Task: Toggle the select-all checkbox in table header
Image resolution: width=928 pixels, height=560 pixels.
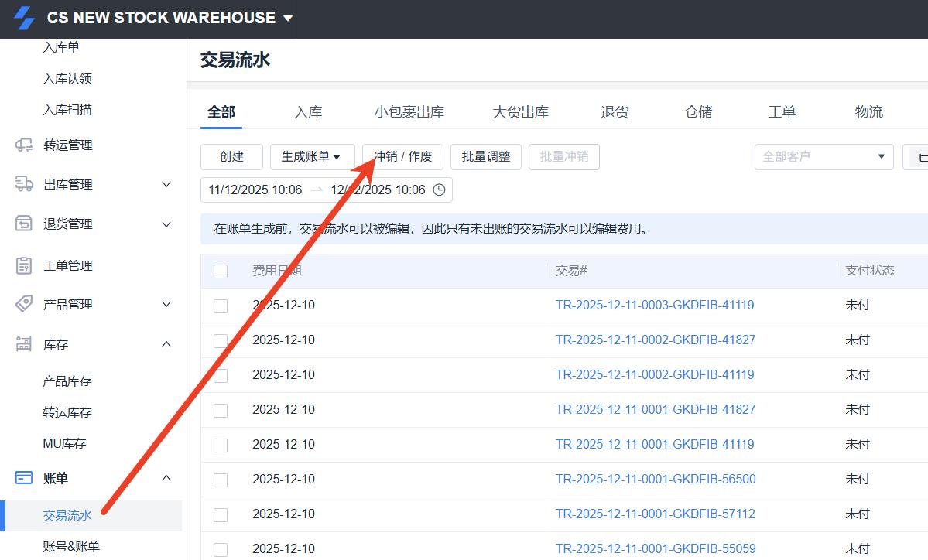Action: 221,271
